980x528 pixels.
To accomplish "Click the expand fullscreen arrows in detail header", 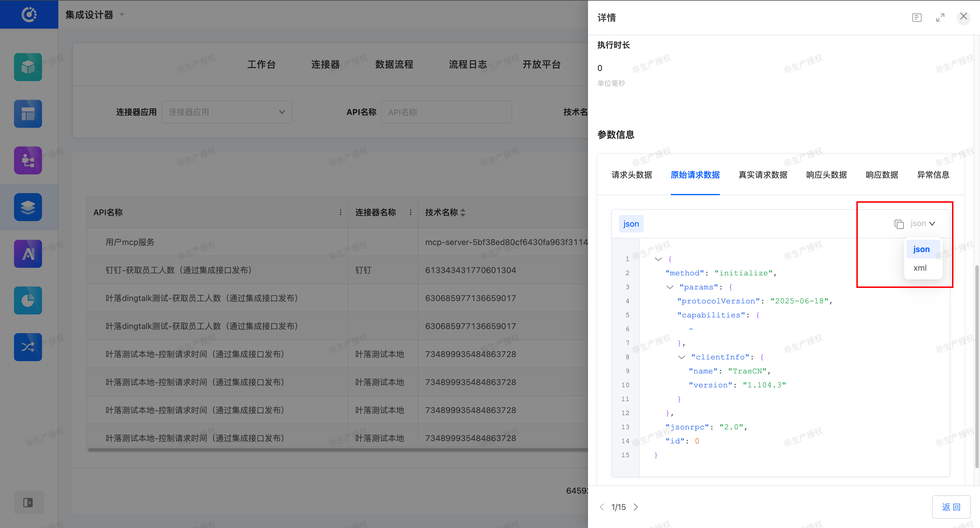I will (x=940, y=18).
